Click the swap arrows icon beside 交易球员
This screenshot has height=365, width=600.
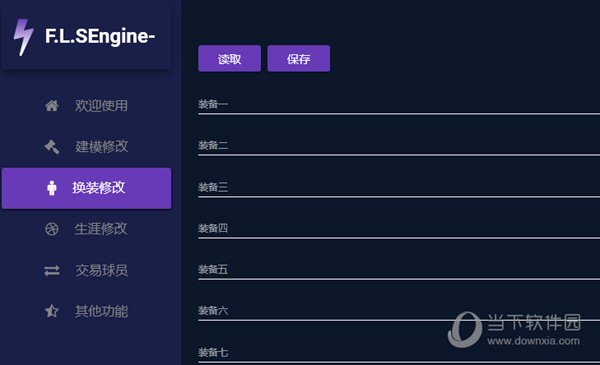pyautogui.click(x=52, y=270)
